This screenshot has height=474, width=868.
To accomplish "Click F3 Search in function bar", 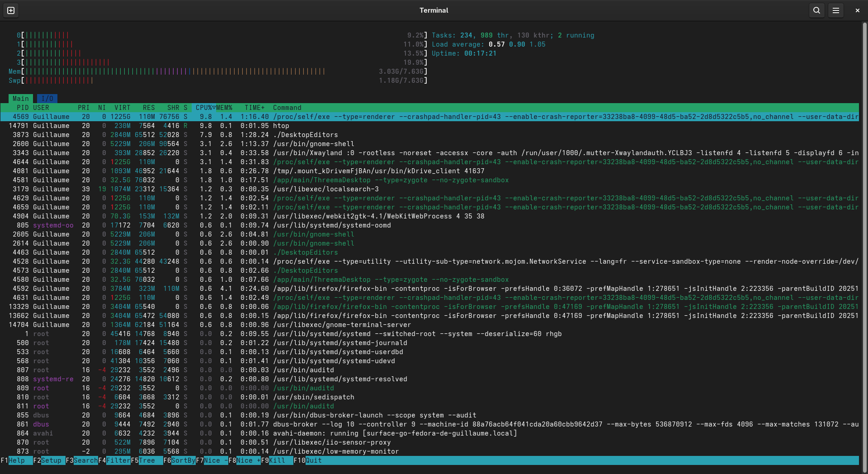I will (x=82, y=460).
